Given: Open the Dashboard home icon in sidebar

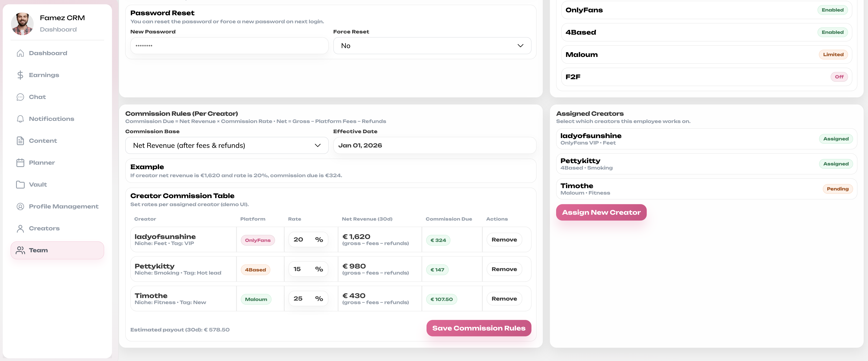Looking at the screenshot, I should tap(21, 53).
